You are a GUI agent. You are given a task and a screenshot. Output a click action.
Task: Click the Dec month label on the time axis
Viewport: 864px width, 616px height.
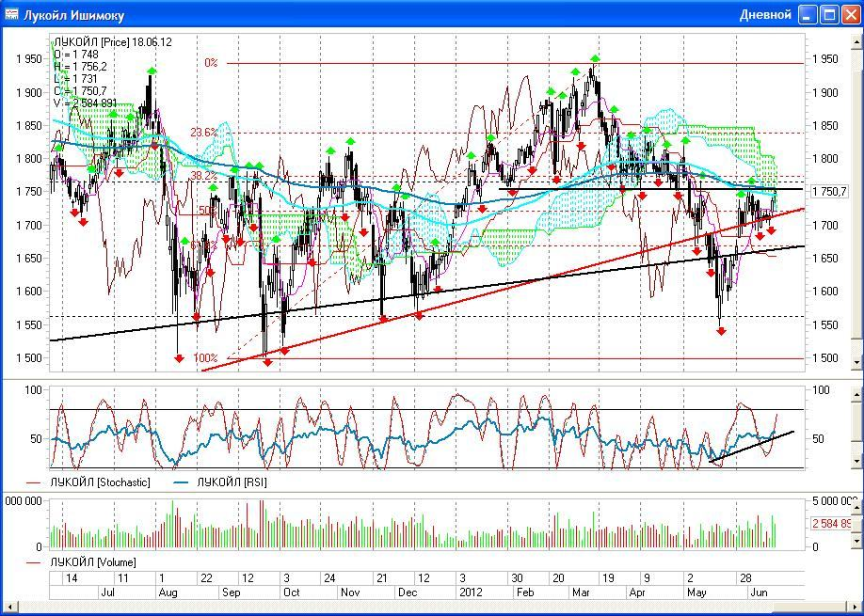pos(408,592)
